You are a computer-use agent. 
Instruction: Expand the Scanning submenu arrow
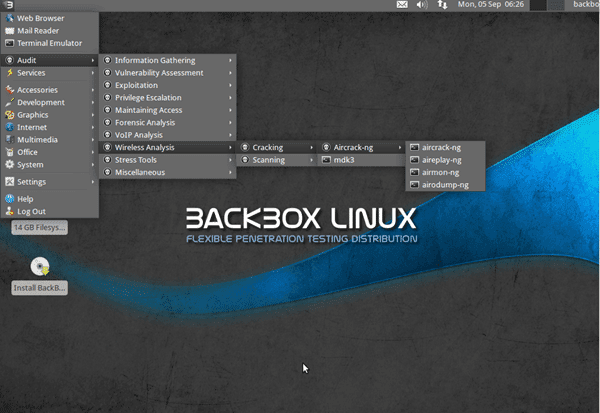point(311,160)
